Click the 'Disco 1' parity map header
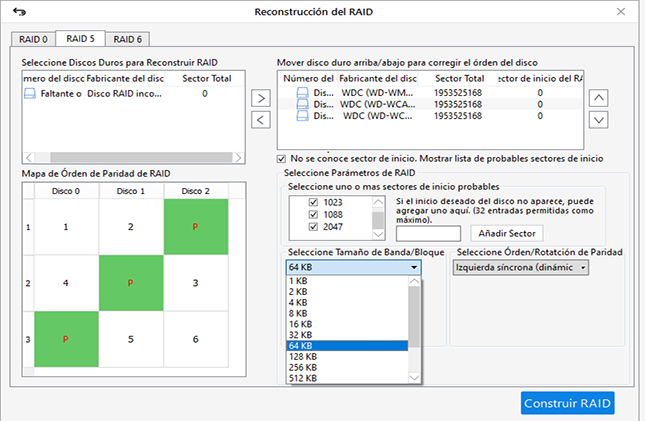 131,191
